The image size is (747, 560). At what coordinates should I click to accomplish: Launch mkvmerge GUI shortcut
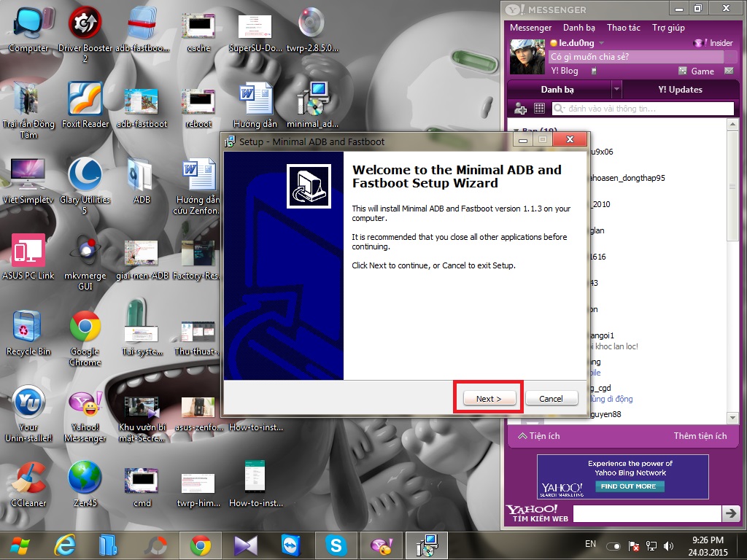85,262
